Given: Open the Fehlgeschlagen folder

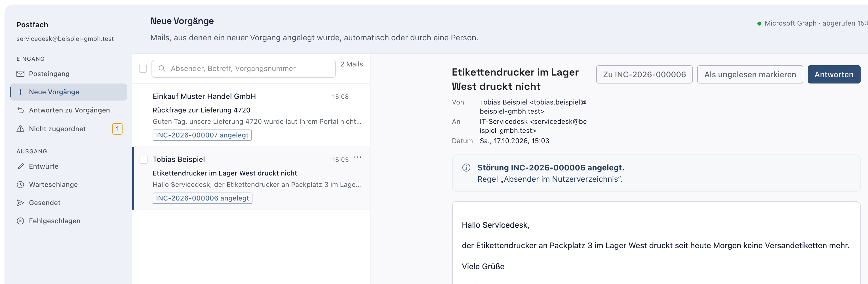Looking at the screenshot, I should [68, 221].
